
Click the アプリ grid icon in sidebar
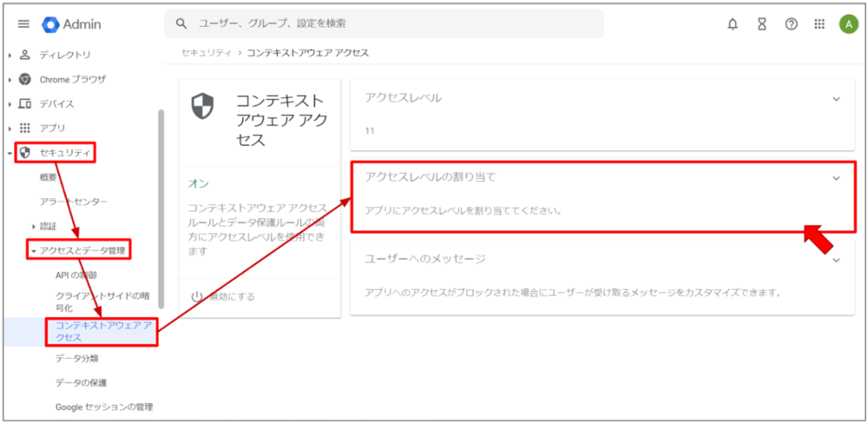tap(25, 128)
